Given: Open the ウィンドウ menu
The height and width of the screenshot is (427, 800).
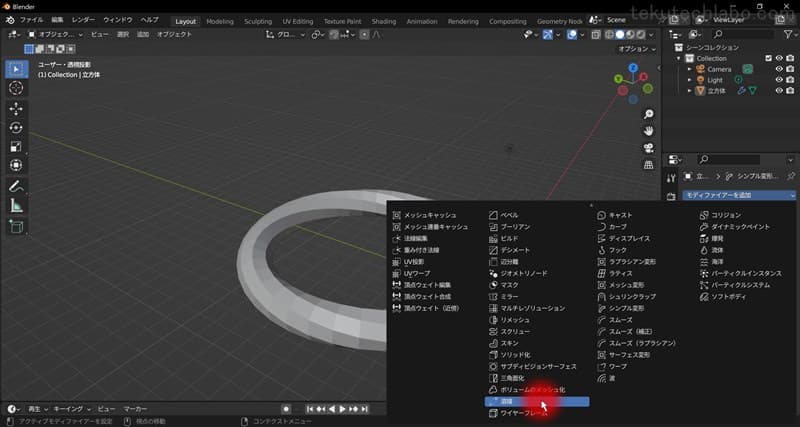Looking at the screenshot, I should pyautogui.click(x=118, y=20).
